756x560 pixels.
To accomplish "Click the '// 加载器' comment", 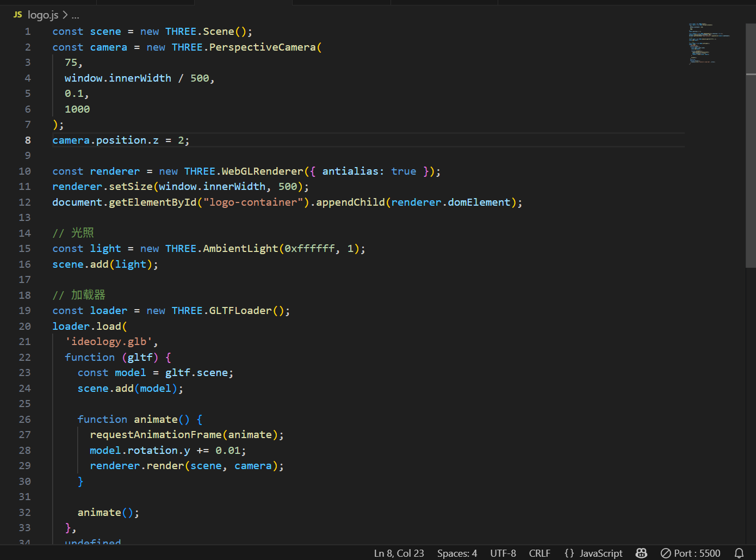I will click(79, 296).
